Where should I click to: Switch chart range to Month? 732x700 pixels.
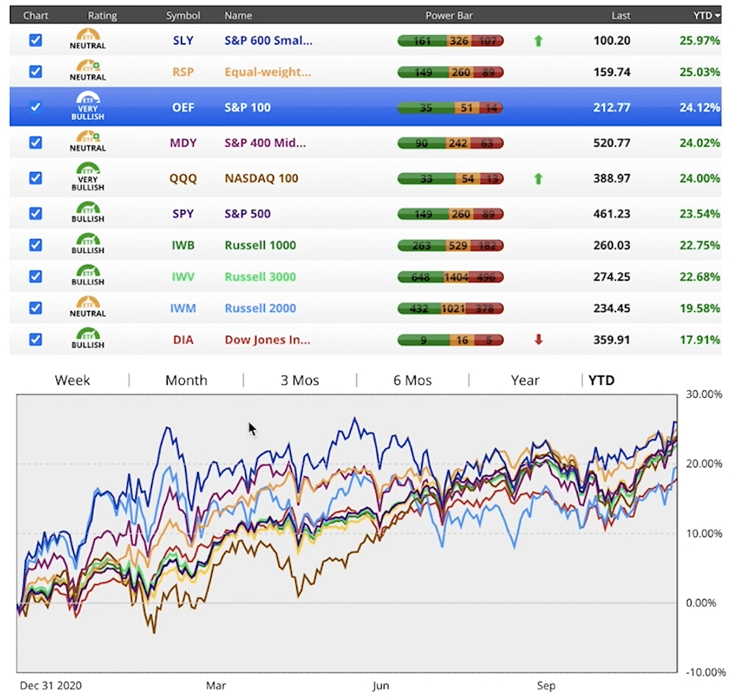[x=186, y=380]
